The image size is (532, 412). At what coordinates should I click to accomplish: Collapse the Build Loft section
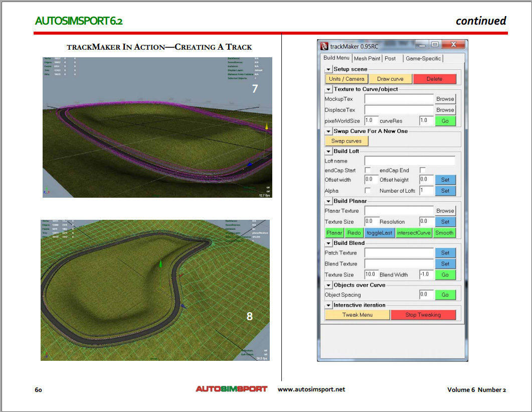point(328,151)
